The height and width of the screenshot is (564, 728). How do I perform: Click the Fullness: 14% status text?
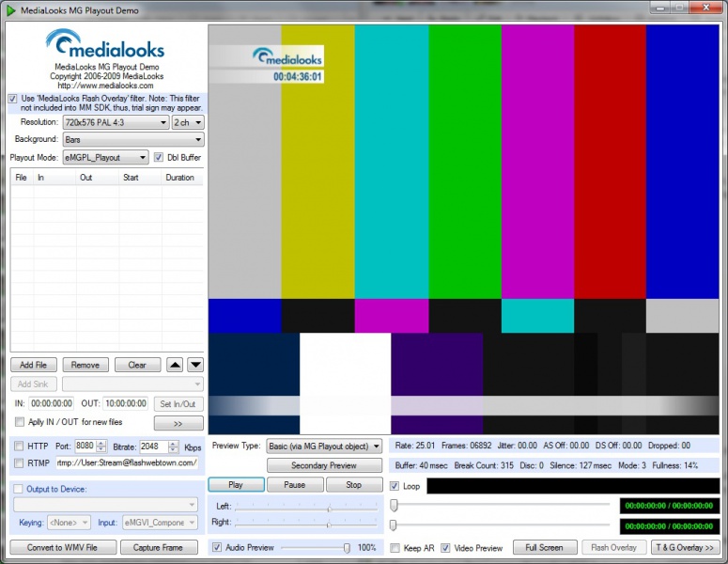(x=675, y=465)
